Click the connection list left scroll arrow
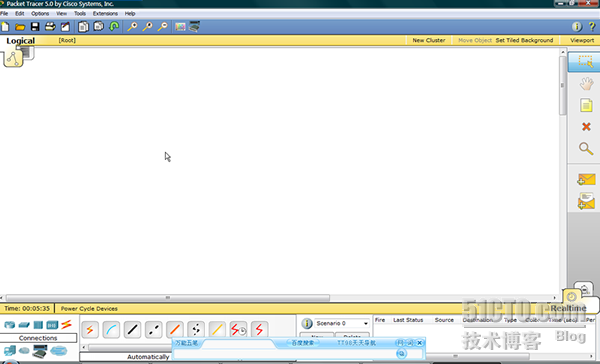This screenshot has width=600, height=364. click(x=84, y=348)
